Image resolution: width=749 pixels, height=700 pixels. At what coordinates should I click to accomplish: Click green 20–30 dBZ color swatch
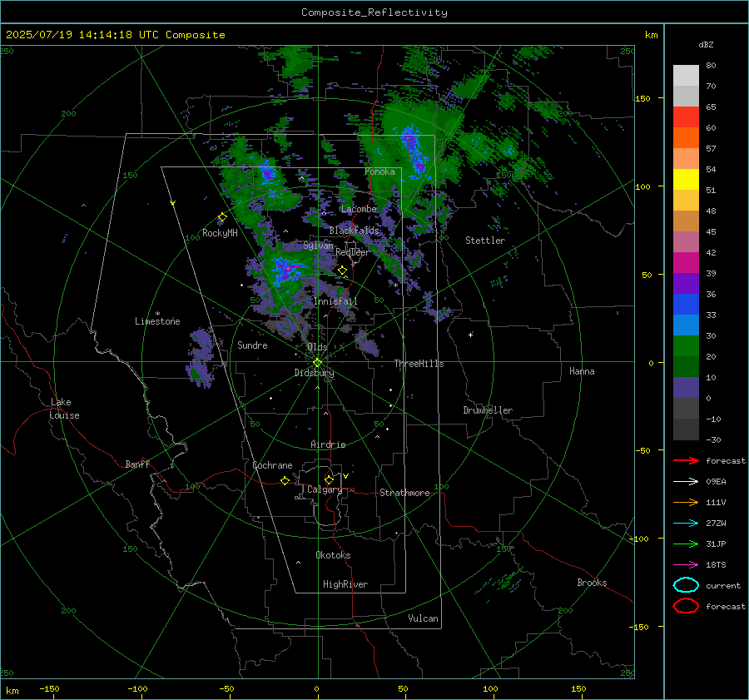686,346
